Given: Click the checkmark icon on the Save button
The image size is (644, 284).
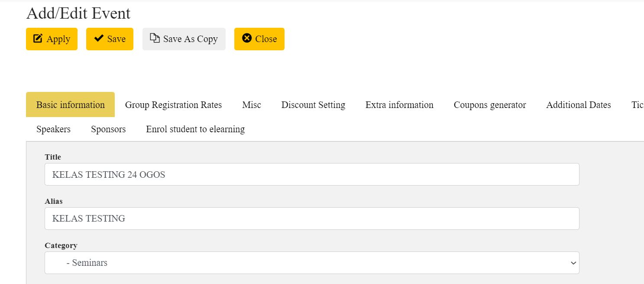Looking at the screenshot, I should click(99, 38).
